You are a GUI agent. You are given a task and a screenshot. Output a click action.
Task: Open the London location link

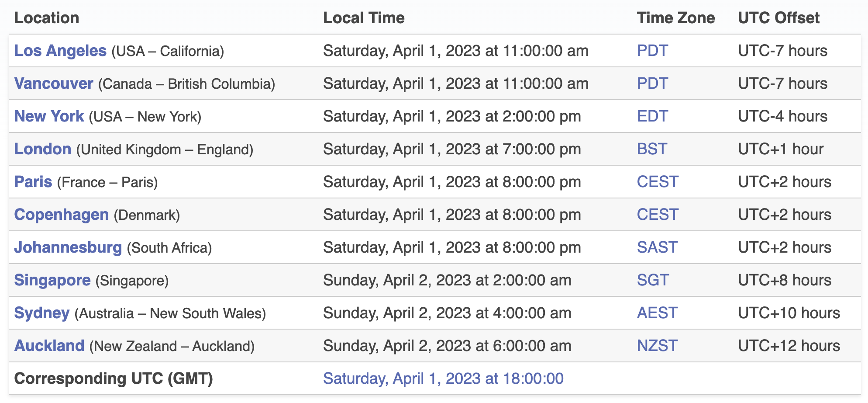click(43, 149)
